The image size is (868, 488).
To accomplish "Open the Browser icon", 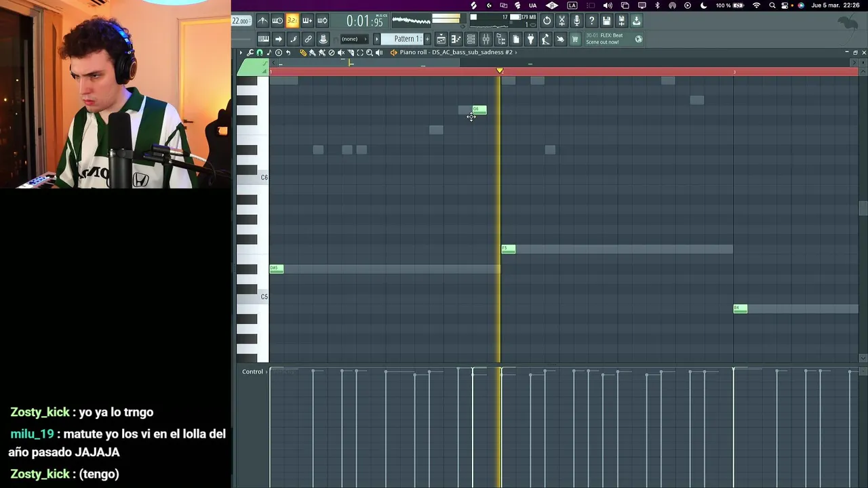I will [500, 39].
